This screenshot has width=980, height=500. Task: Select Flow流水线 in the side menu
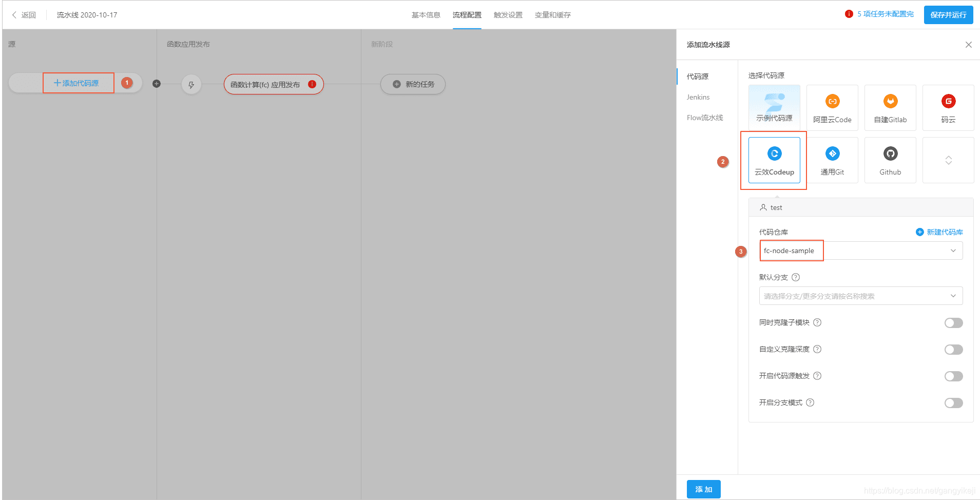[x=705, y=118]
